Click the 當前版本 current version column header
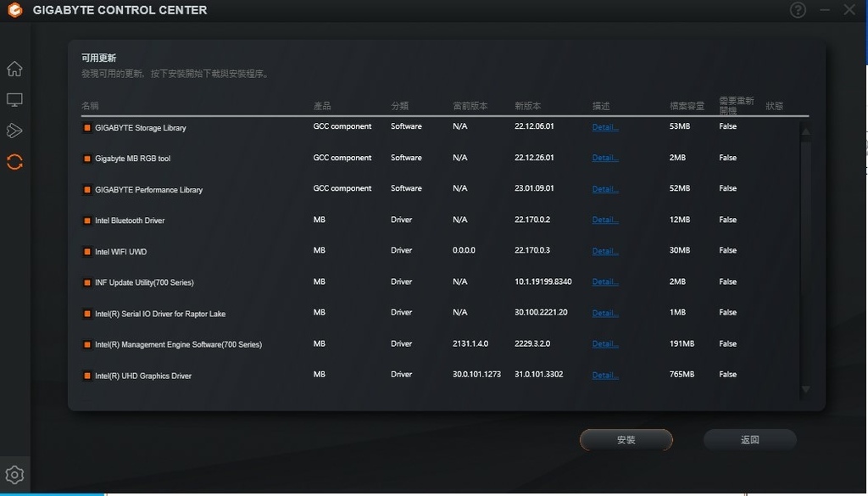This screenshot has width=868, height=496. click(470, 106)
